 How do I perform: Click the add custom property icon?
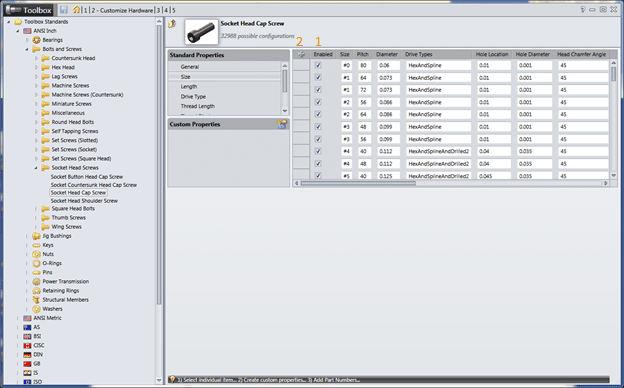click(x=282, y=124)
